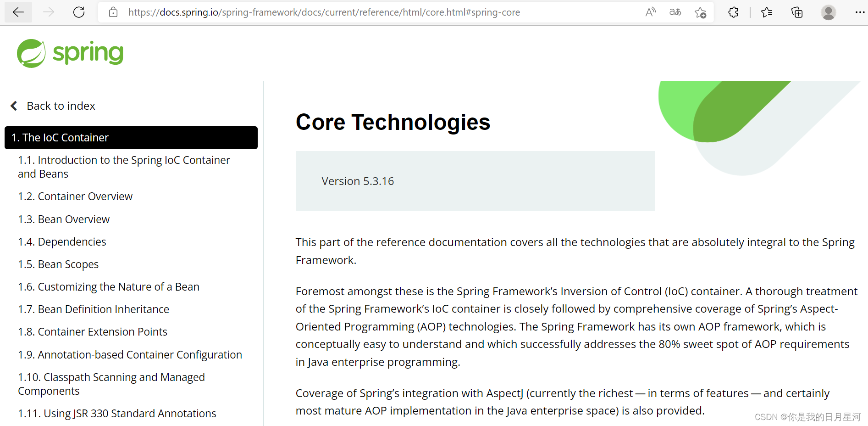Open the user profile avatar

coord(828,12)
